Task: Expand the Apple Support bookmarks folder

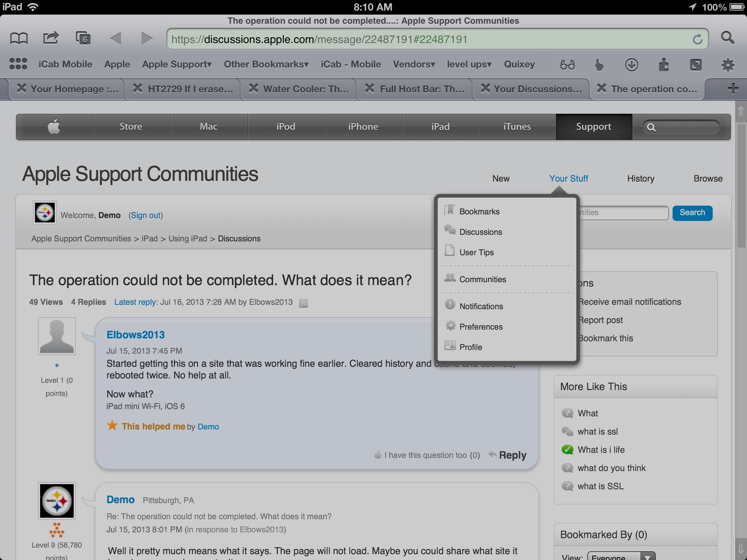Action: point(176,64)
